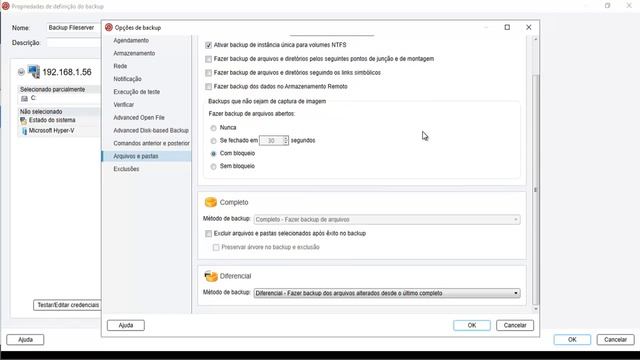The height and width of the screenshot is (360, 640).
Task: Check Excluir arquivos e pastas selecionados após êxito
Action: 209,233
